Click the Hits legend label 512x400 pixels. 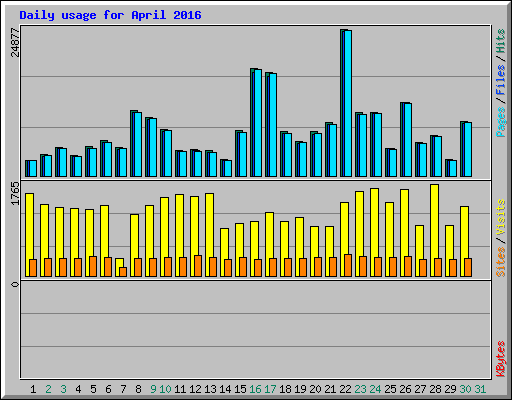501,41
